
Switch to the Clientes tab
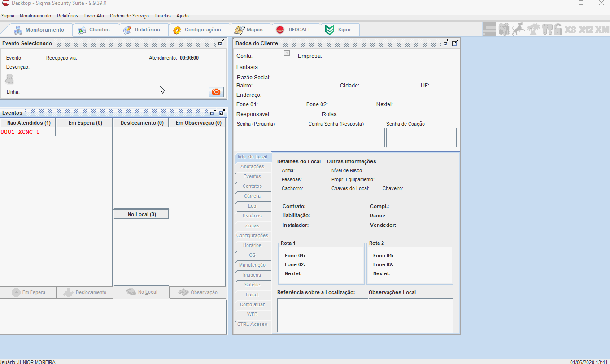pos(95,30)
